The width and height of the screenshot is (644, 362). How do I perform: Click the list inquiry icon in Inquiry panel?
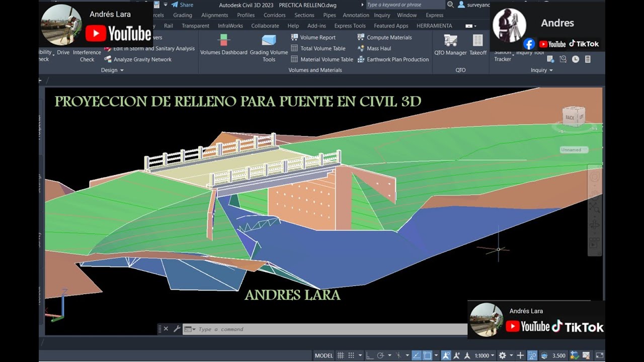pyautogui.click(x=550, y=59)
